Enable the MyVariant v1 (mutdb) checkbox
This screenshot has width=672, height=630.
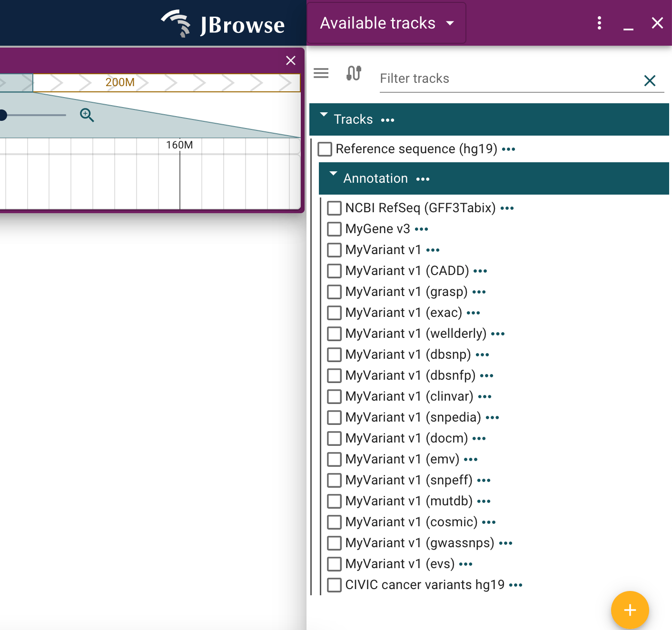tap(335, 501)
